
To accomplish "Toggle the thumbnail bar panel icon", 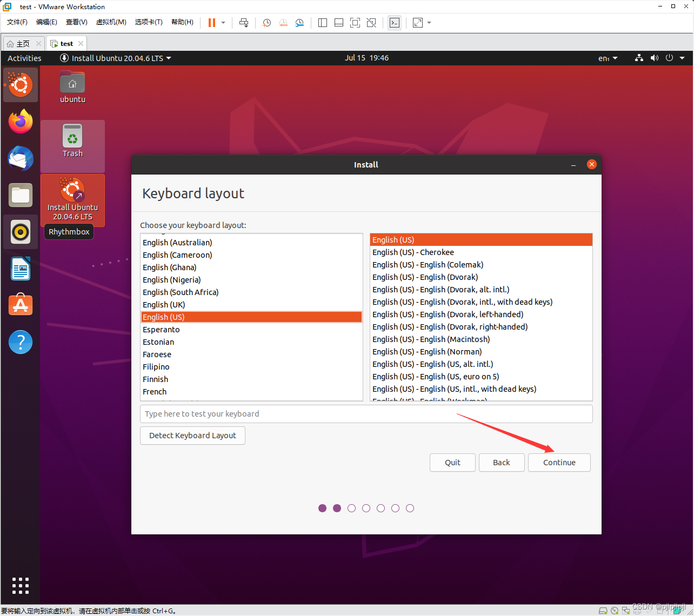I will click(339, 23).
